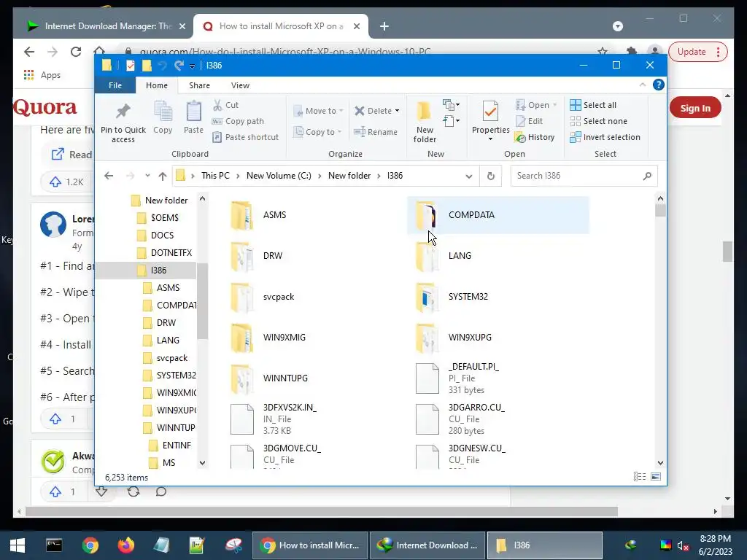Open New item dropdown in ribbon

coord(451,104)
